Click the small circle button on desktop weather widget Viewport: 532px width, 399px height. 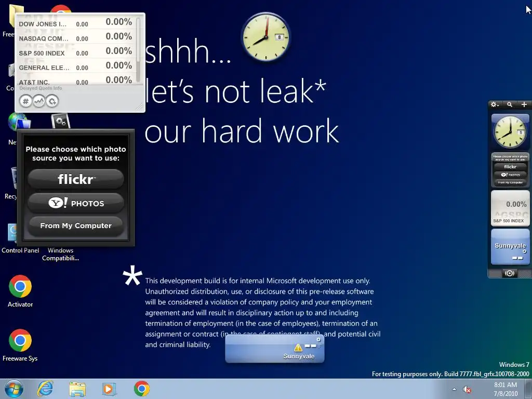pyautogui.click(x=318, y=339)
